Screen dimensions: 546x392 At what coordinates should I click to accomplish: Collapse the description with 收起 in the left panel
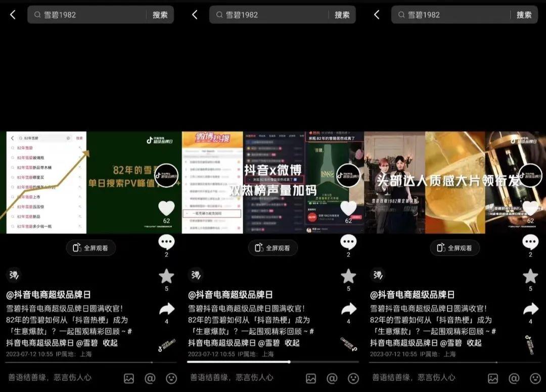110,342
